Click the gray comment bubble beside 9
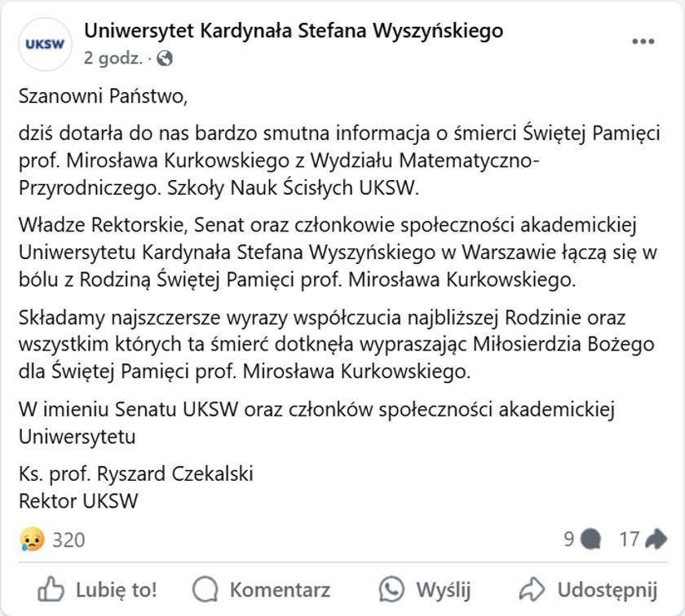Viewport: 685px width, 616px height. pyautogui.click(x=591, y=539)
